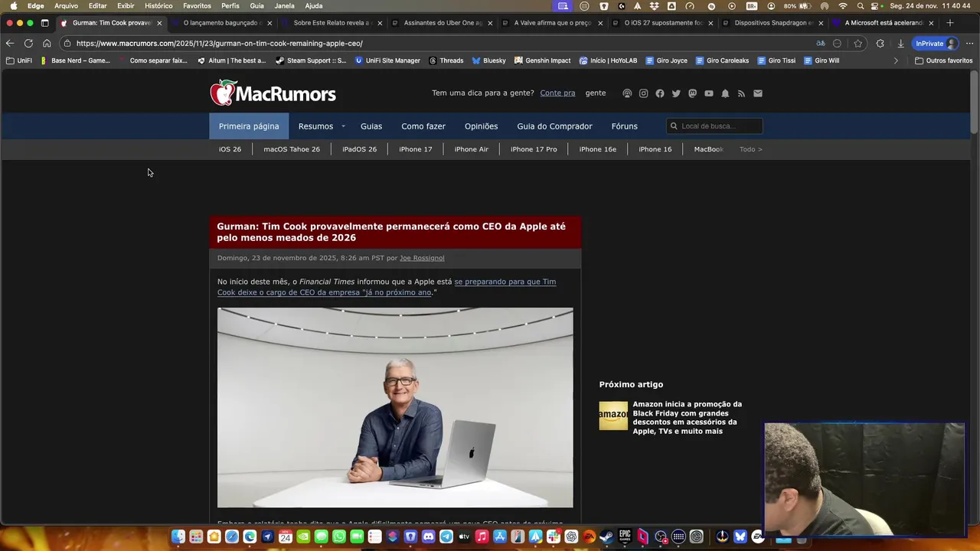Open the Favoritos menu in menu bar
This screenshot has height=551, width=980.
(197, 6)
